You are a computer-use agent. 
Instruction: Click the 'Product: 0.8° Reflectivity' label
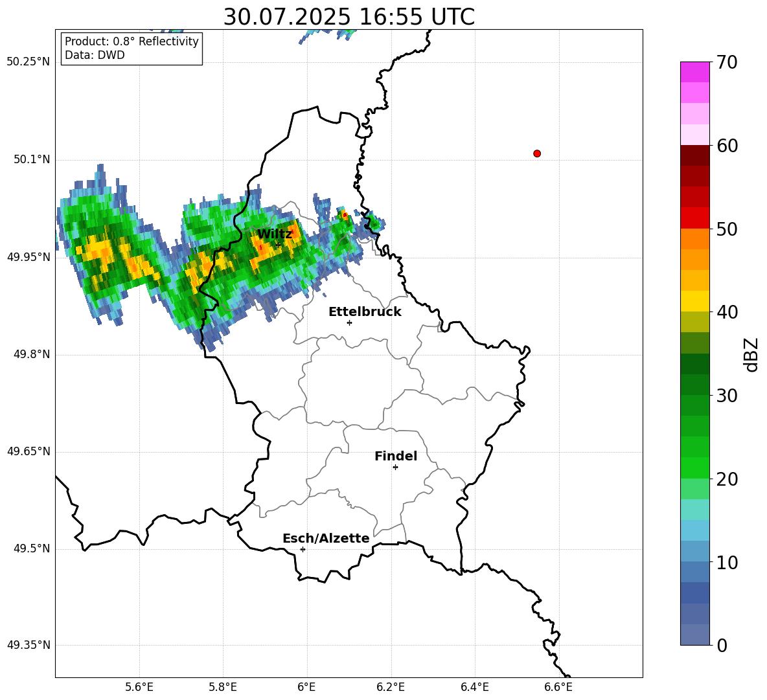(132, 41)
